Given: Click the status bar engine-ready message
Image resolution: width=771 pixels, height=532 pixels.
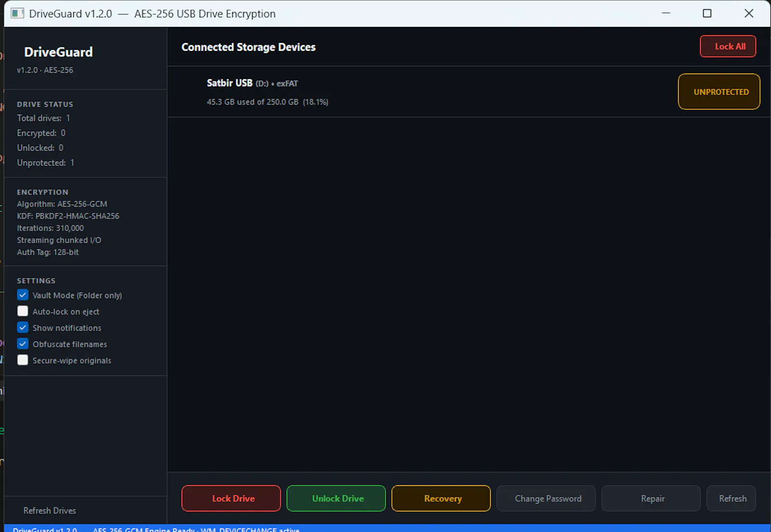Looking at the screenshot, I should [196, 529].
